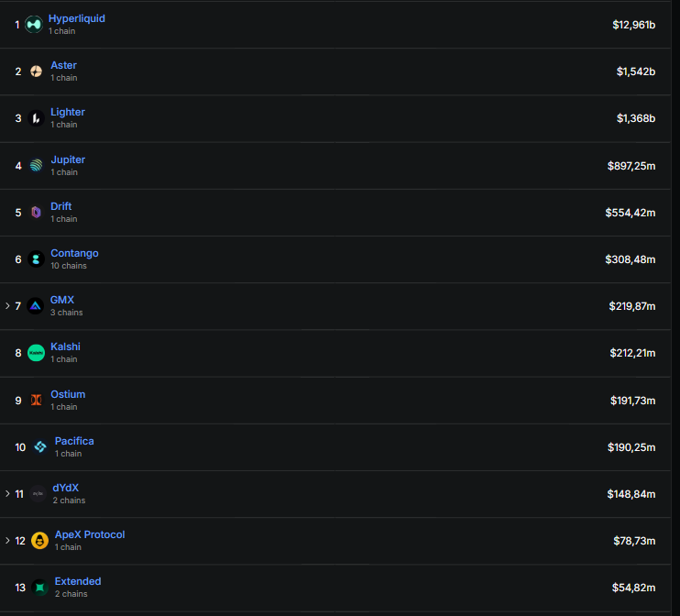Image resolution: width=680 pixels, height=616 pixels.
Task: Click the dYdX protocol logo
Action: pyautogui.click(x=38, y=494)
